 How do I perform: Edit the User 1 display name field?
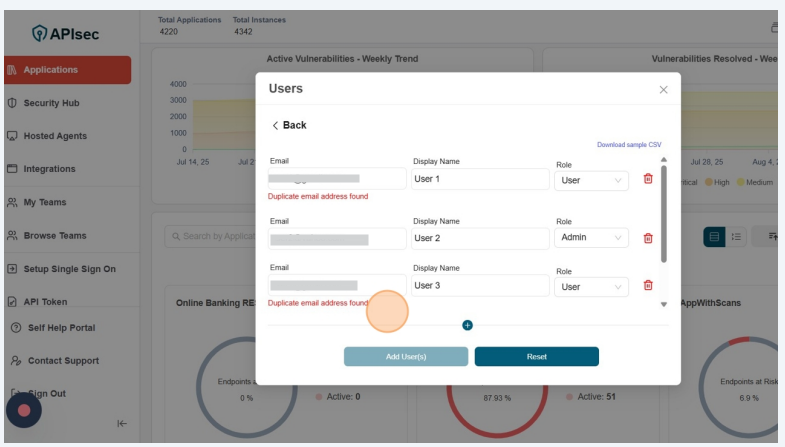click(x=480, y=179)
